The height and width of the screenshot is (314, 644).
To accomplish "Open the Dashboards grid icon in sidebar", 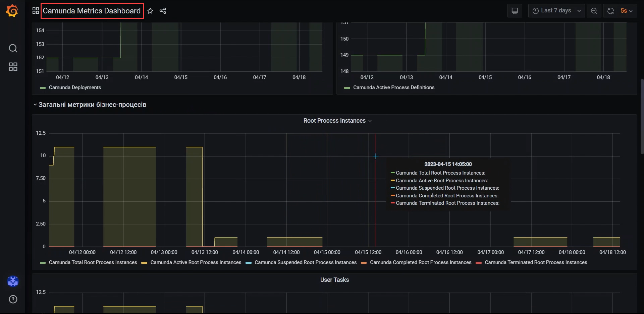I will pyautogui.click(x=13, y=67).
